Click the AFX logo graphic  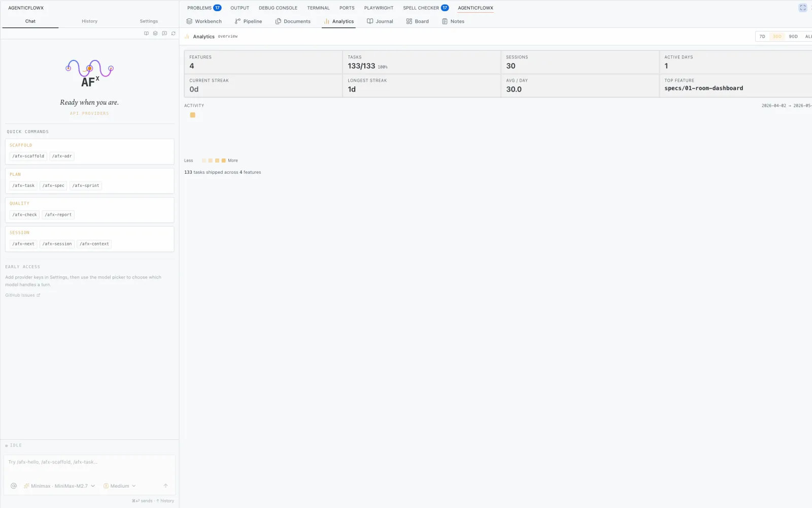(89, 74)
